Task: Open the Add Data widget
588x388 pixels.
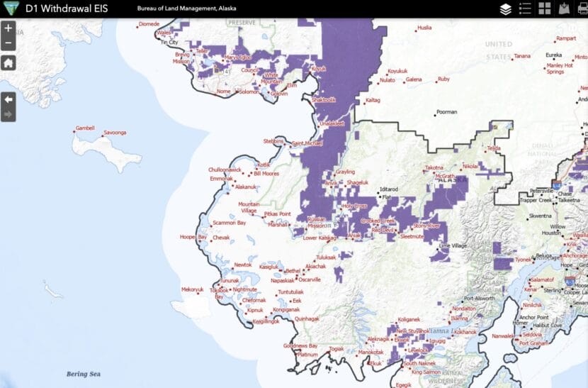Action: click(565, 9)
